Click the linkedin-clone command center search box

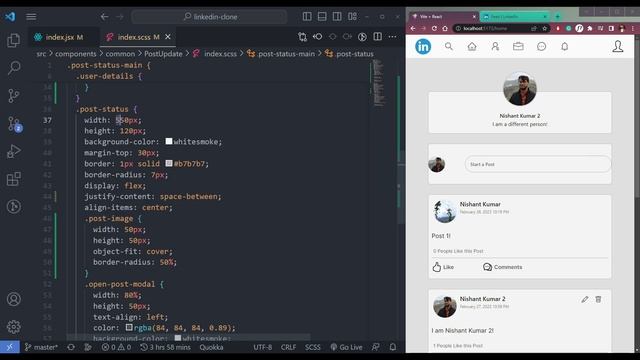(x=209, y=17)
